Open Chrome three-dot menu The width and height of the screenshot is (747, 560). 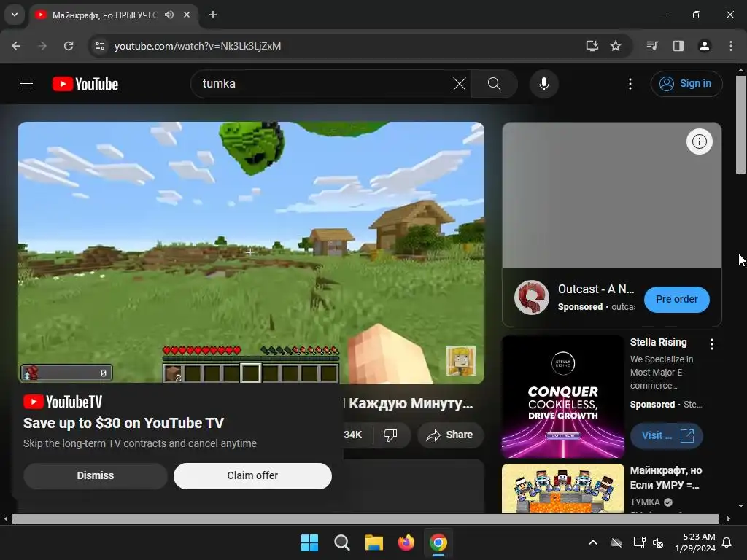click(x=730, y=46)
